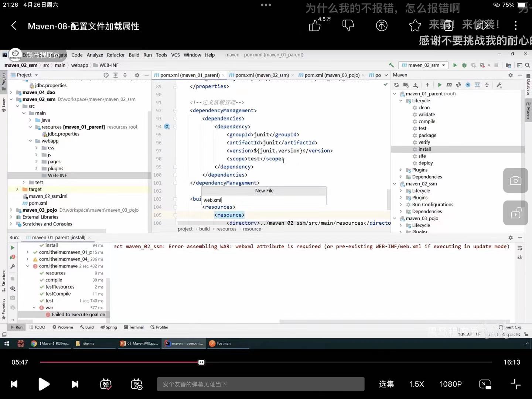Expand Run Configurations under maven_02_ssm

401,204
